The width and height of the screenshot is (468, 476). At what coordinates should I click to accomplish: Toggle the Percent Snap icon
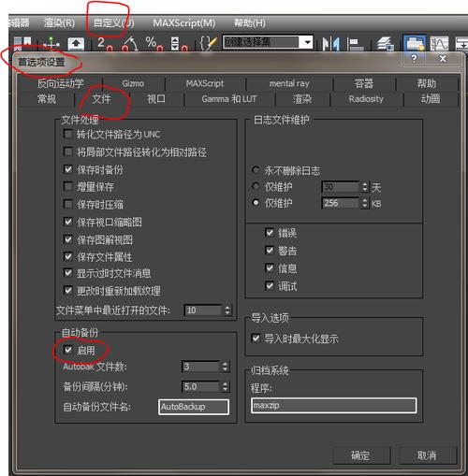tap(154, 43)
